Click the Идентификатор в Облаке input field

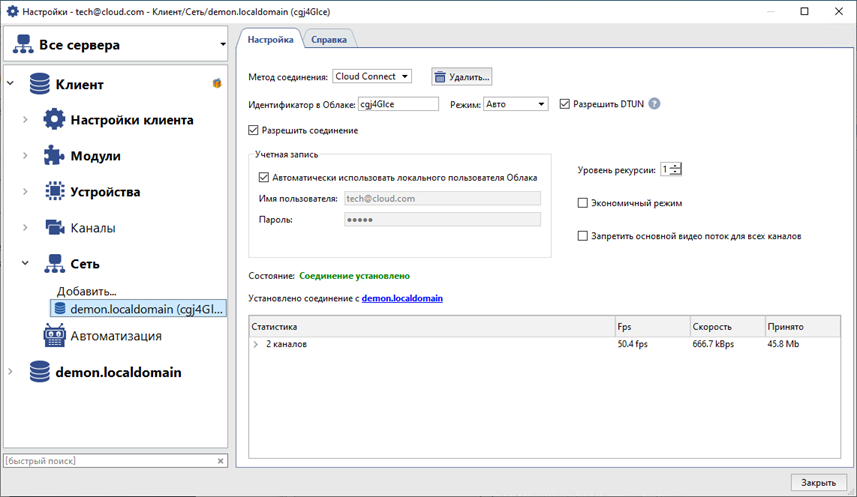398,104
